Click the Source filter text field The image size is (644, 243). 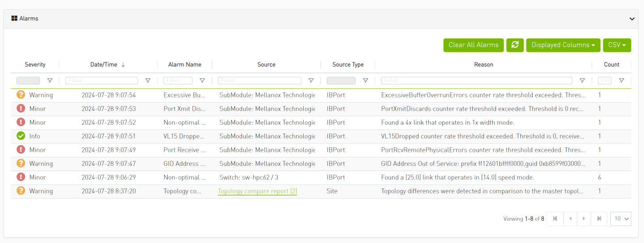click(x=259, y=81)
